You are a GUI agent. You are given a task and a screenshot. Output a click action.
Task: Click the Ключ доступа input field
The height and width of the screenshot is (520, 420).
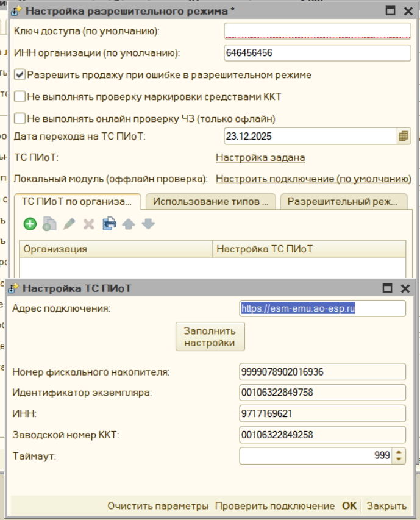coord(317,29)
